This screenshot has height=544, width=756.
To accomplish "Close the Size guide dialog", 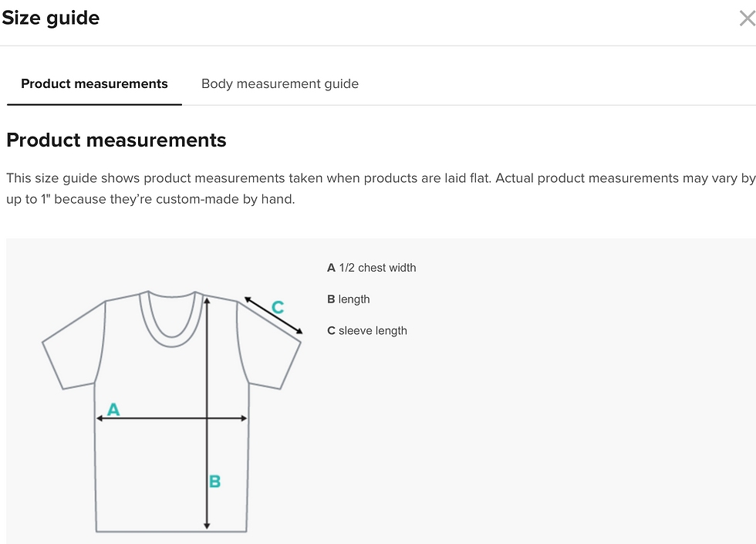I will pyautogui.click(x=745, y=19).
